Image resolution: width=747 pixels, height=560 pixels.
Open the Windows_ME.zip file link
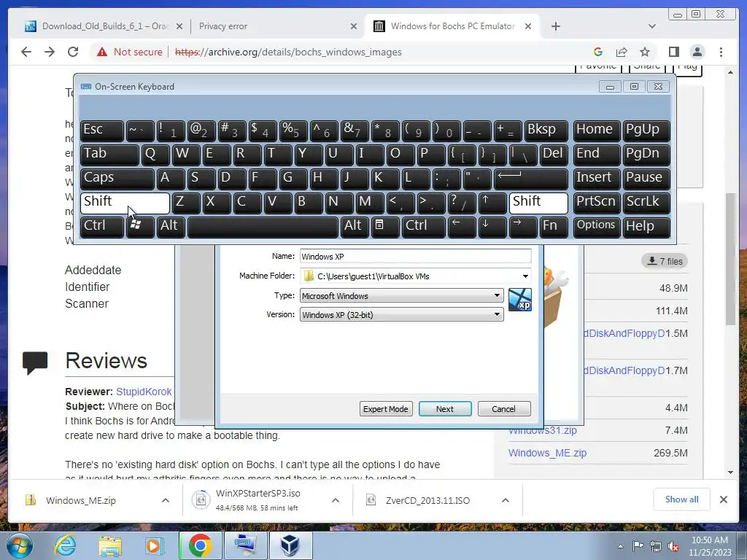click(547, 453)
